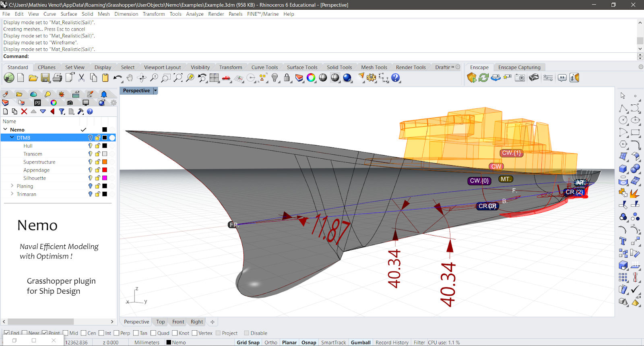This screenshot has height=346, width=644.
Task: Open the Perspective viewport dropdown arrow
Action: (155, 91)
